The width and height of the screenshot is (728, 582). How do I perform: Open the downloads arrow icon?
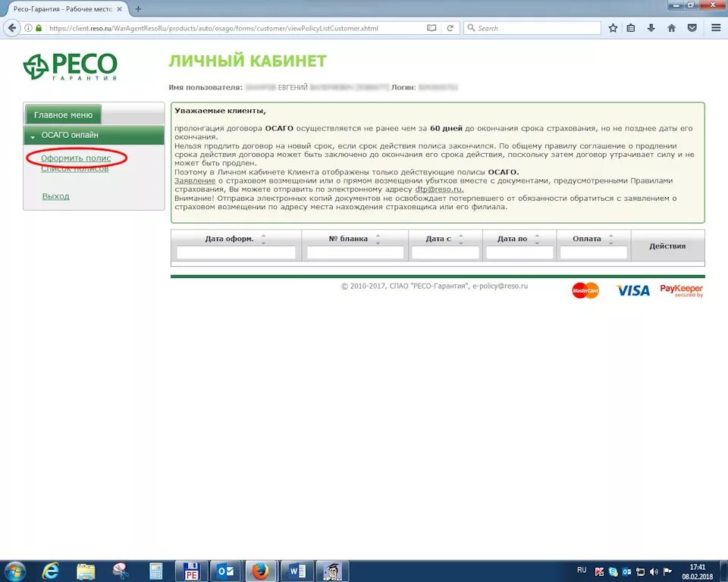[651, 28]
